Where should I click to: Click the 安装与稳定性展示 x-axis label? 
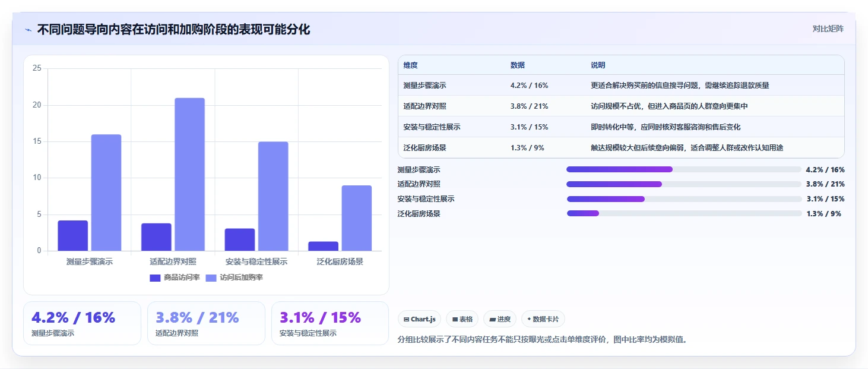tap(256, 261)
